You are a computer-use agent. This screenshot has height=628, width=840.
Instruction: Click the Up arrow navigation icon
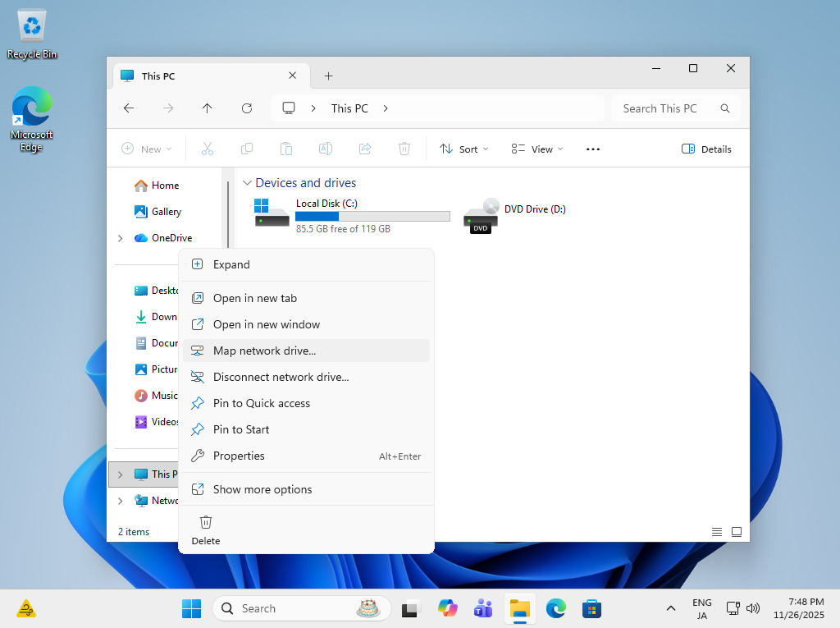tap(208, 108)
